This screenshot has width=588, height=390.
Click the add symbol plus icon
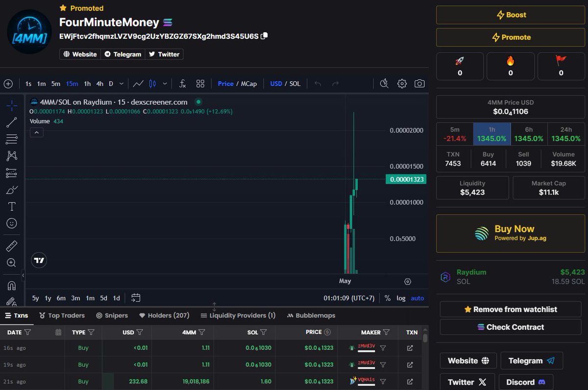pyautogui.click(x=8, y=84)
